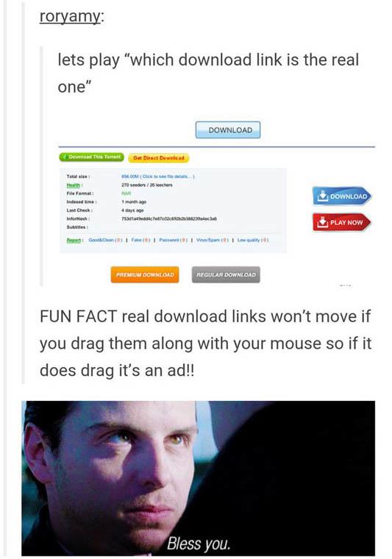Click the download arrow icon on blue Download banner
This screenshot has height=559, width=392.
[x=323, y=196]
